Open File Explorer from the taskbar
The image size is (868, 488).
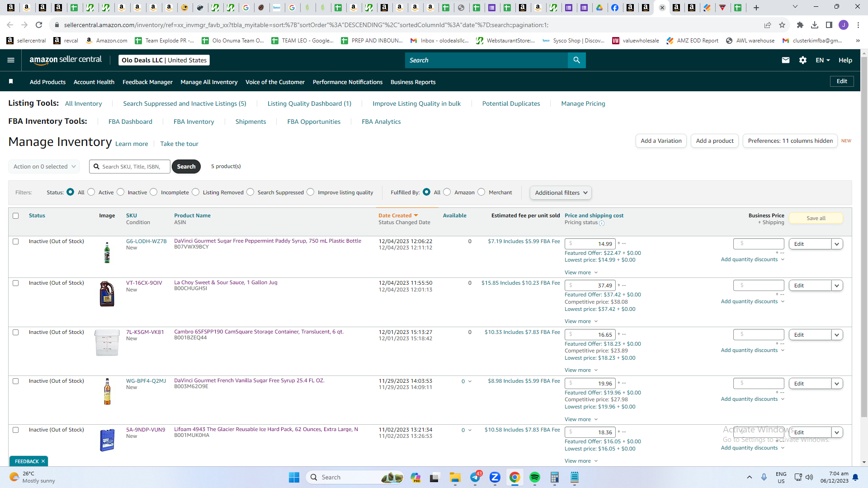455,477
